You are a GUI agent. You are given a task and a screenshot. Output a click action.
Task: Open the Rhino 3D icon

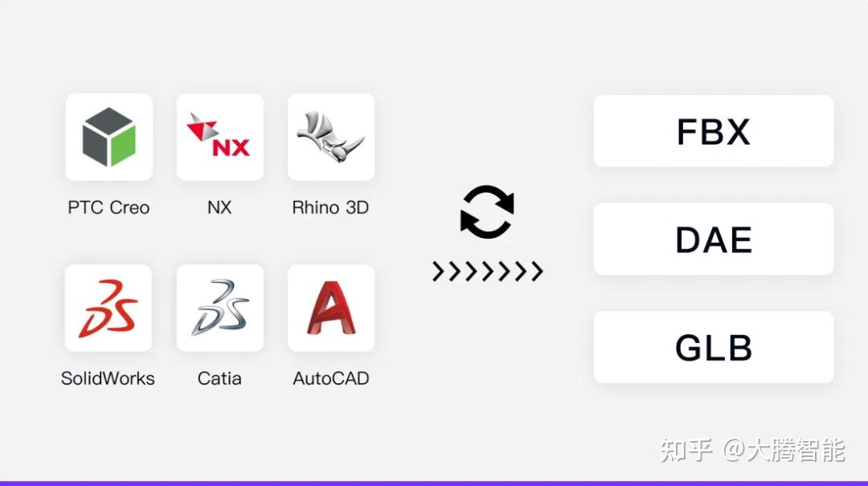331,137
